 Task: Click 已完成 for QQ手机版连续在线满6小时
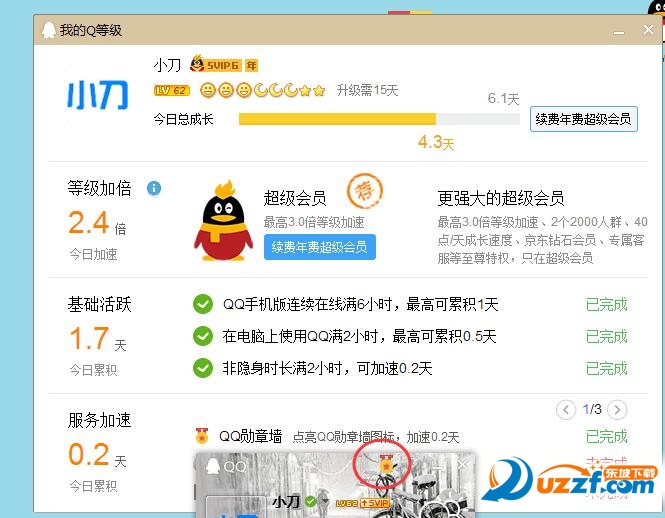[x=606, y=304]
